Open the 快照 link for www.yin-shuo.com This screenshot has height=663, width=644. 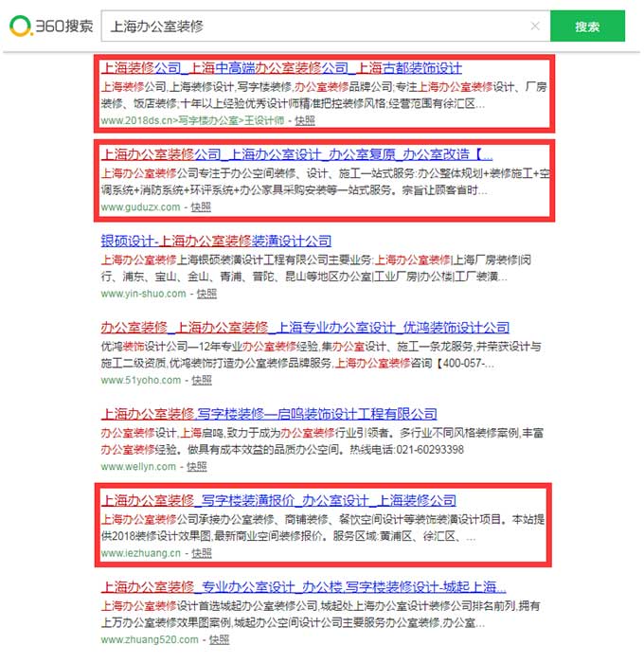click(x=206, y=294)
